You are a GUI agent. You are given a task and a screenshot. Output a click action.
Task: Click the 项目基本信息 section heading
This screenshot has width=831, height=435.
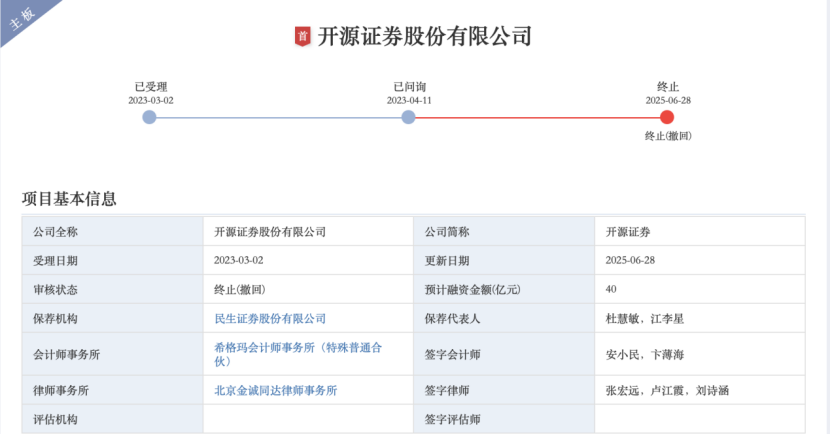point(69,199)
